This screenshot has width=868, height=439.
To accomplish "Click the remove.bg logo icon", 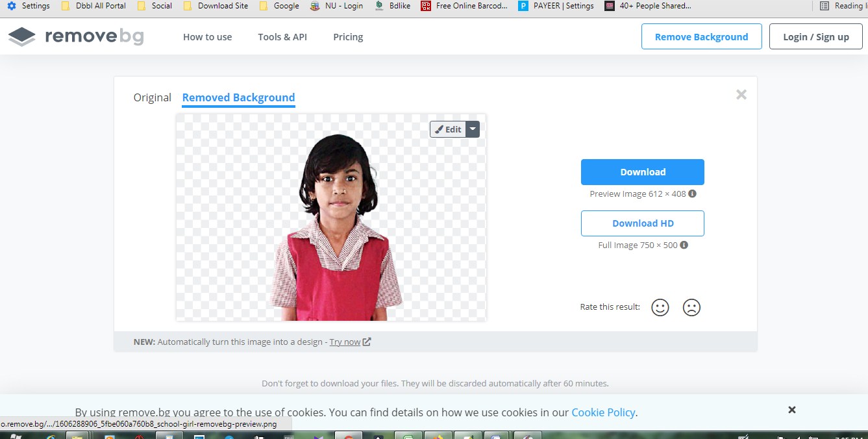I will 22,37.
